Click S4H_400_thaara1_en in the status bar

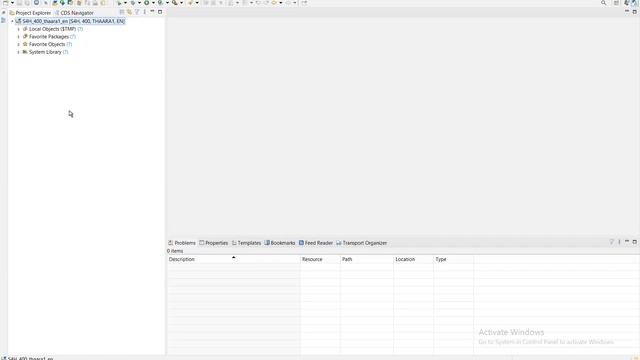tap(28, 358)
